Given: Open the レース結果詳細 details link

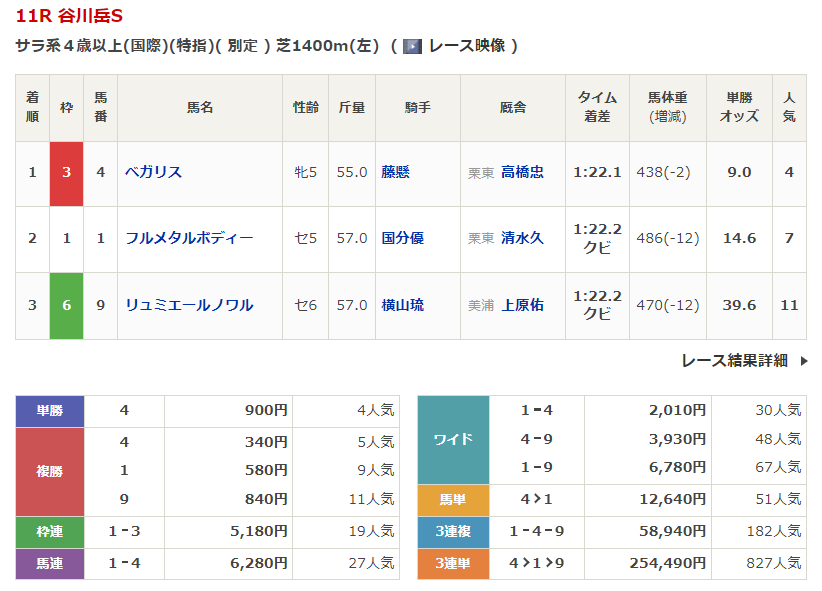Looking at the screenshot, I should pos(734,361).
